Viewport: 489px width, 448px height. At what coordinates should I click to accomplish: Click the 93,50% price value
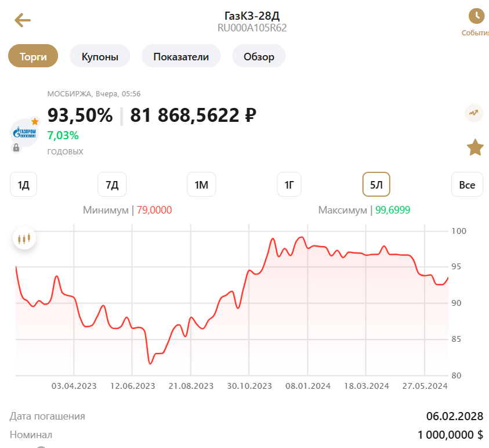[80, 115]
